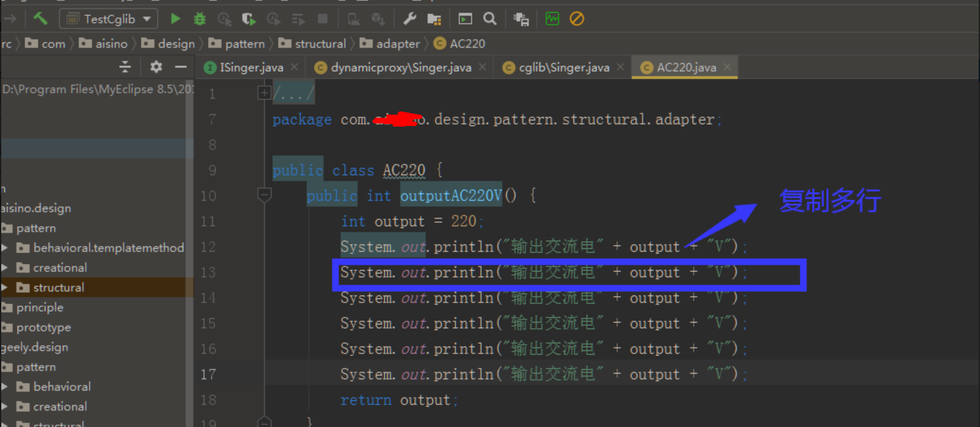Open Search Everywhere magnifier icon
The image size is (980, 427).
pyautogui.click(x=490, y=19)
